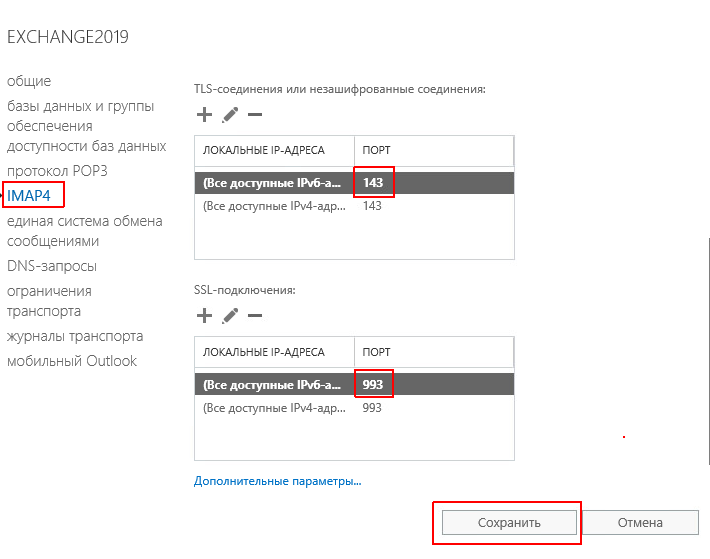The height and width of the screenshot is (559, 710).
Task: Open мобильный Outlook section
Action: (x=72, y=361)
